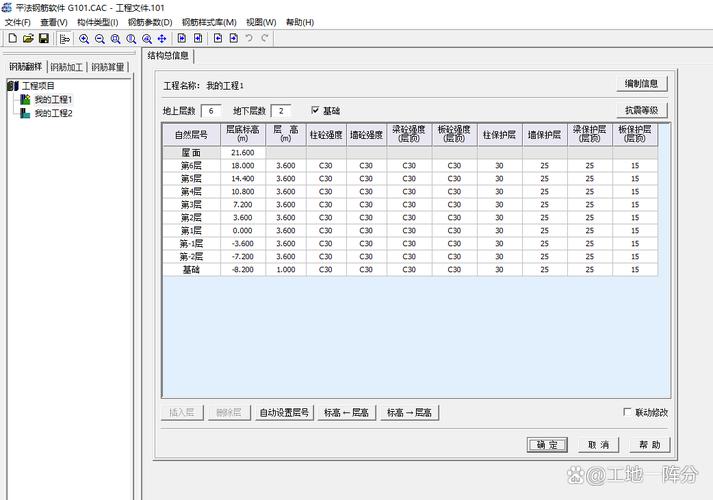
Task: Select the 结构总信息 tab
Action: [168, 55]
